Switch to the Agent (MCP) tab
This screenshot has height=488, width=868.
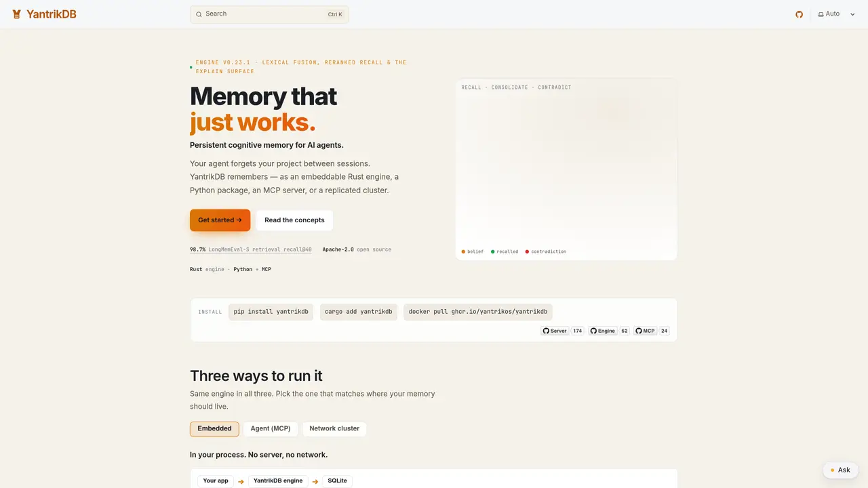tap(271, 429)
